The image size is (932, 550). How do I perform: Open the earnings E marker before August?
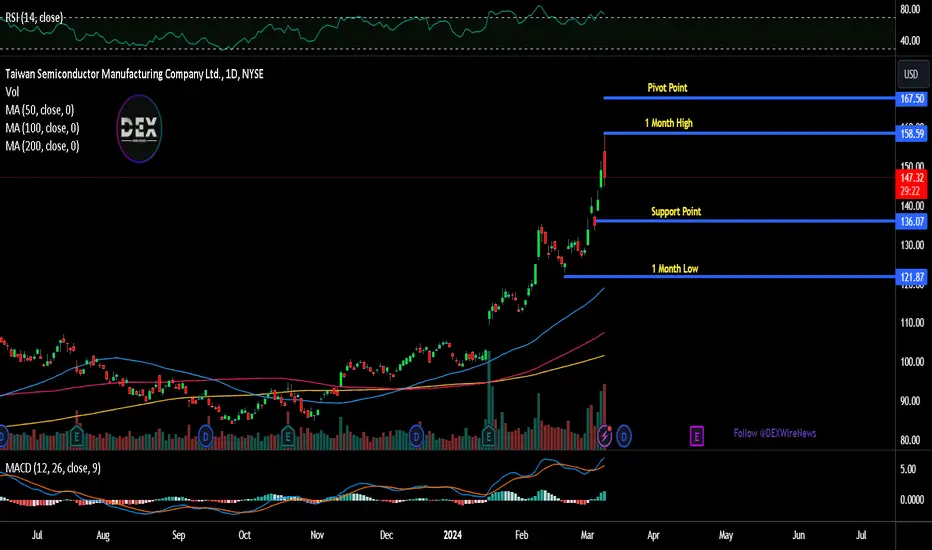click(x=76, y=436)
